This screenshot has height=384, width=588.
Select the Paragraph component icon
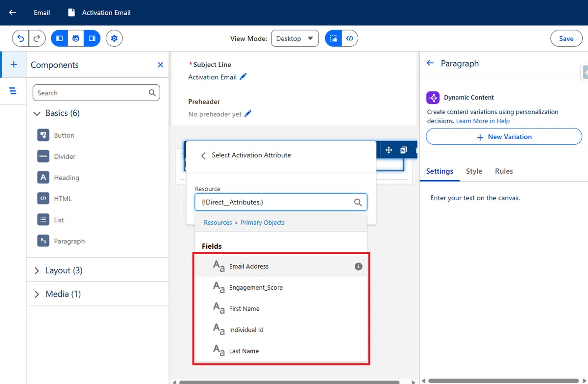43,240
